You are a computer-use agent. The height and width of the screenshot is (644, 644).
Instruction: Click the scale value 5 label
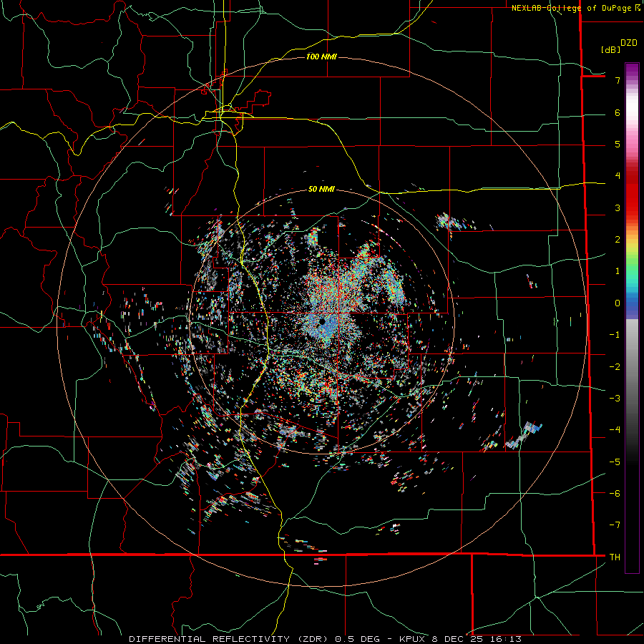tap(618, 144)
